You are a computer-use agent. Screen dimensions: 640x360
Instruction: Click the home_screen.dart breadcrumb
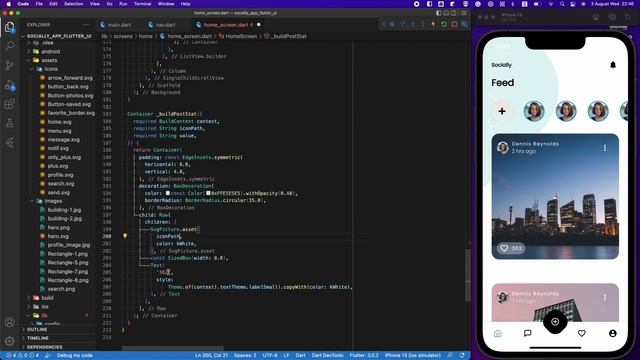[190, 36]
